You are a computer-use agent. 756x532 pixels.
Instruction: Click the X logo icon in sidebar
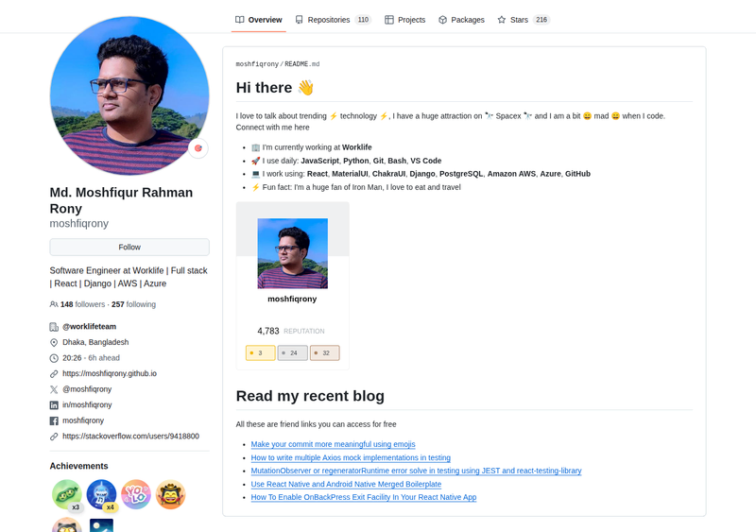(x=54, y=389)
